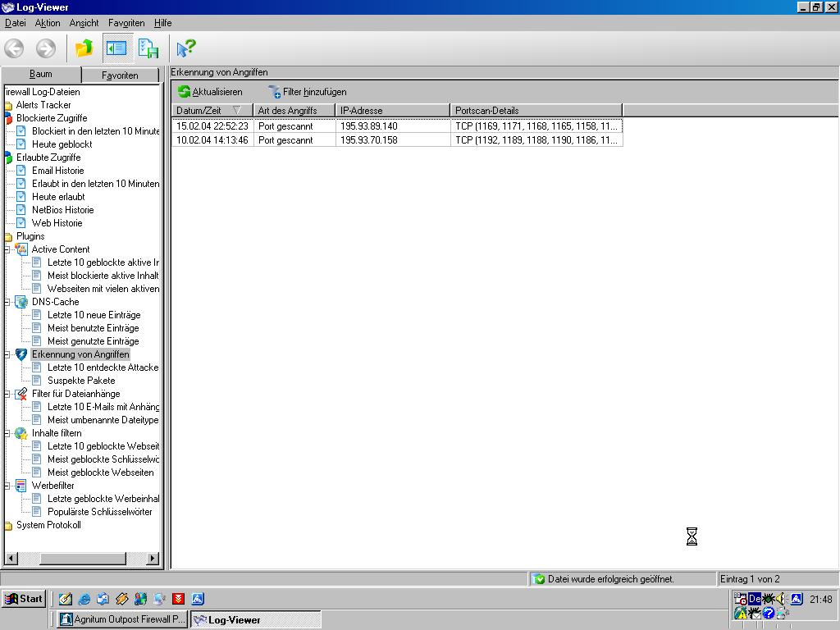Click the Forward arrow toolbar icon

coord(46,48)
